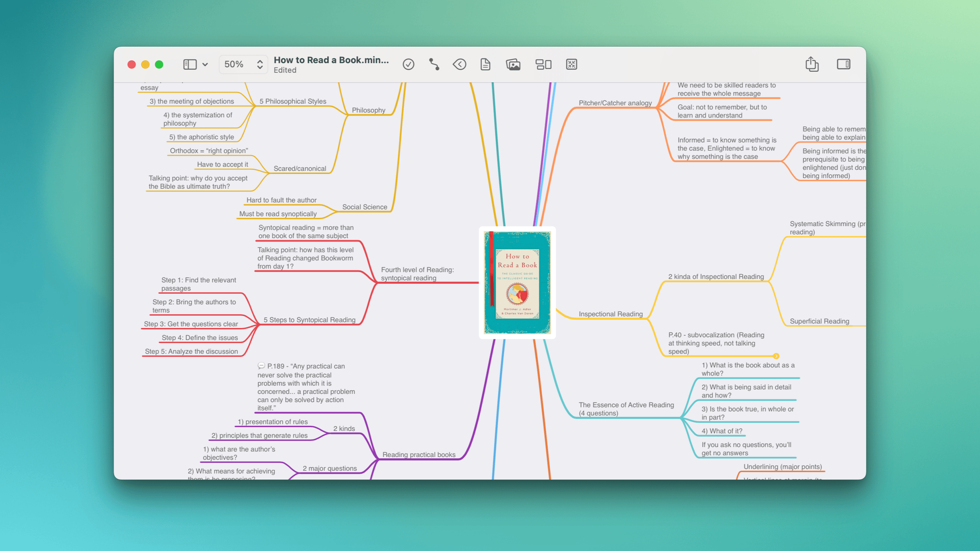Select 1) what are the author's objectives?
The image size is (980, 551).
(239, 453)
